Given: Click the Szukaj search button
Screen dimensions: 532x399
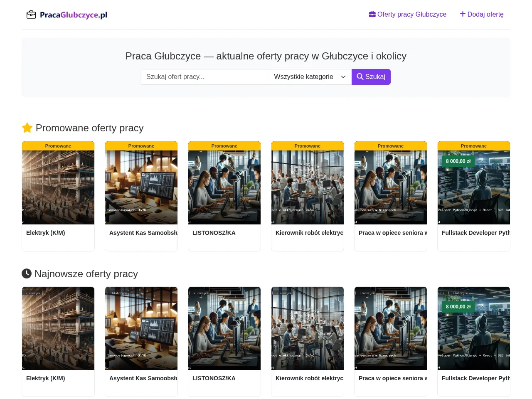Looking at the screenshot, I should point(371,77).
